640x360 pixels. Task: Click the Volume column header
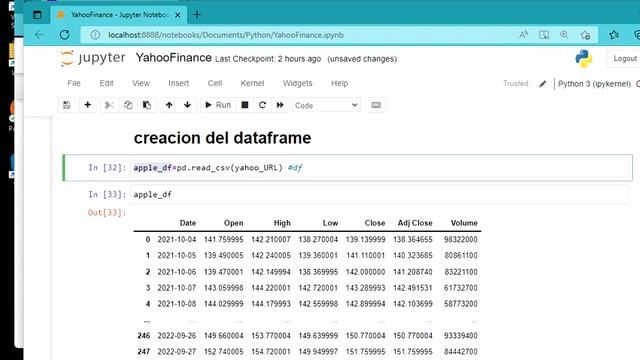[x=464, y=223]
